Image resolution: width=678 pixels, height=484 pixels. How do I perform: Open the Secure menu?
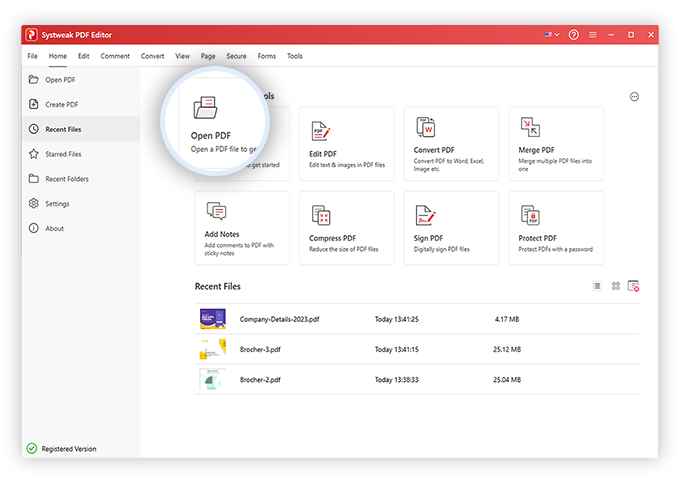pyautogui.click(x=236, y=56)
